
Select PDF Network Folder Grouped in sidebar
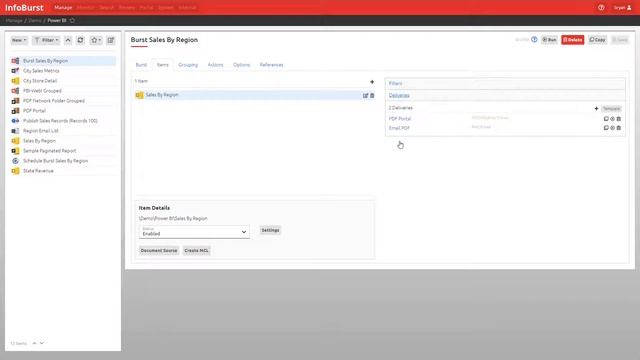54,101
